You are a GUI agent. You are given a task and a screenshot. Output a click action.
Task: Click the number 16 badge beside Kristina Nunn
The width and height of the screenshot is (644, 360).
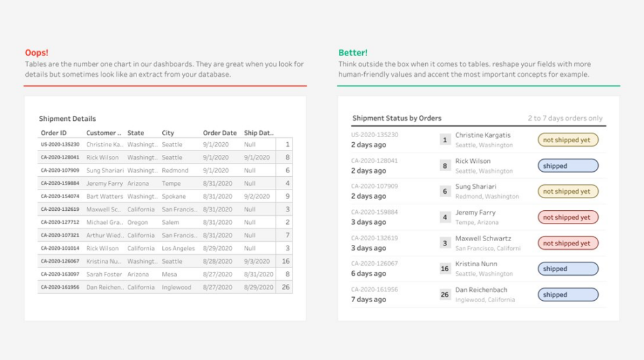pyautogui.click(x=445, y=268)
